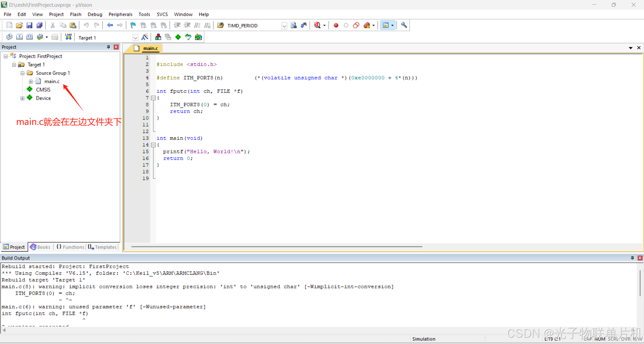The height and width of the screenshot is (344, 644).
Task: Insert or remove bookmark flag icon
Action: pyautogui.click(x=133, y=25)
